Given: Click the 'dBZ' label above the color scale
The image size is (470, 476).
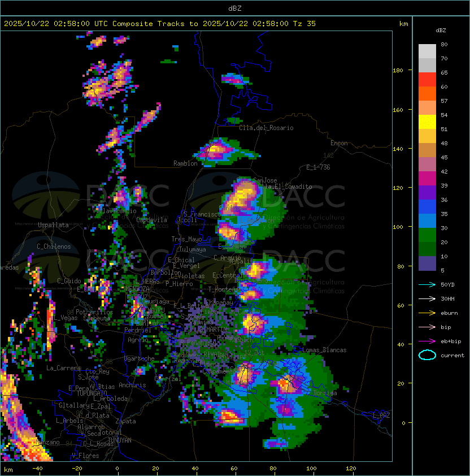Looking at the screenshot, I should pyautogui.click(x=441, y=31).
